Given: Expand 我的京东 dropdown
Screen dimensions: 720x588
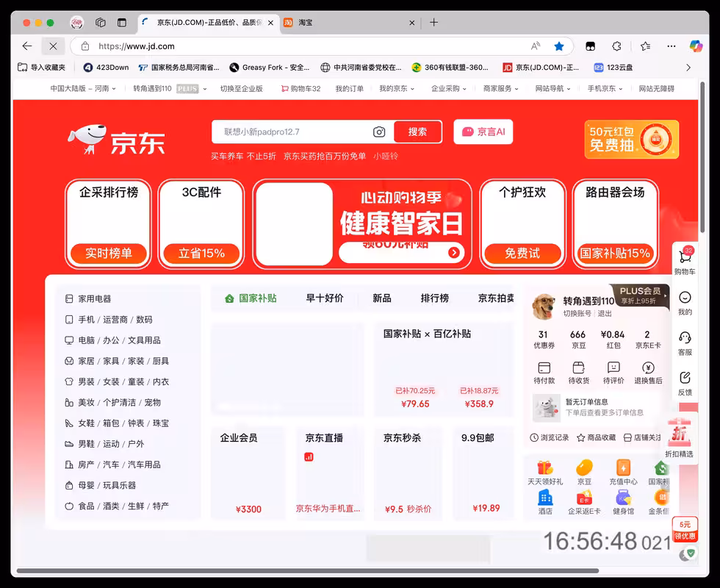Looking at the screenshot, I should click(x=397, y=89).
